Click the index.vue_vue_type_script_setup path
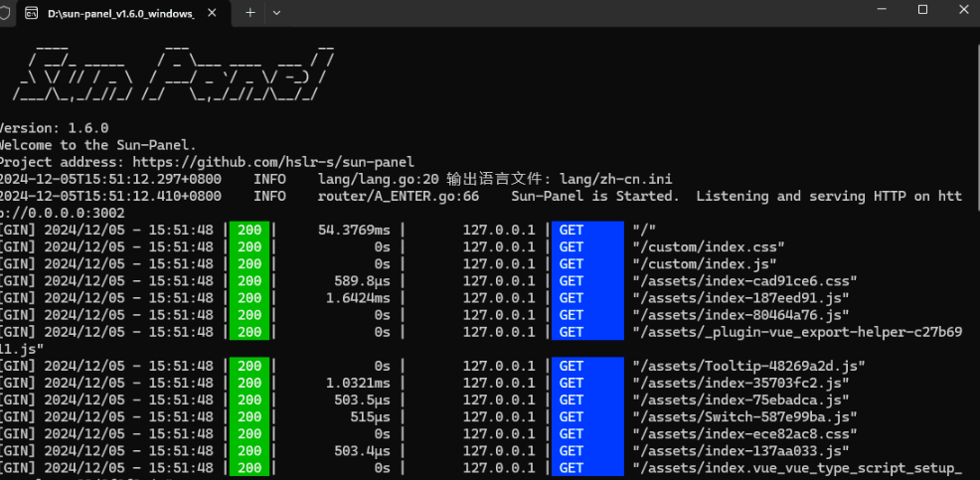The height and width of the screenshot is (480, 980). (x=797, y=467)
